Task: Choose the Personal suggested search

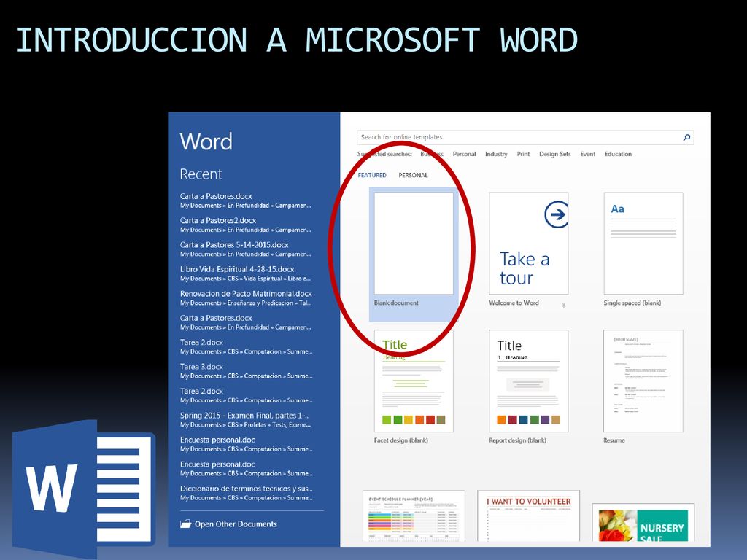Action: coord(464,154)
